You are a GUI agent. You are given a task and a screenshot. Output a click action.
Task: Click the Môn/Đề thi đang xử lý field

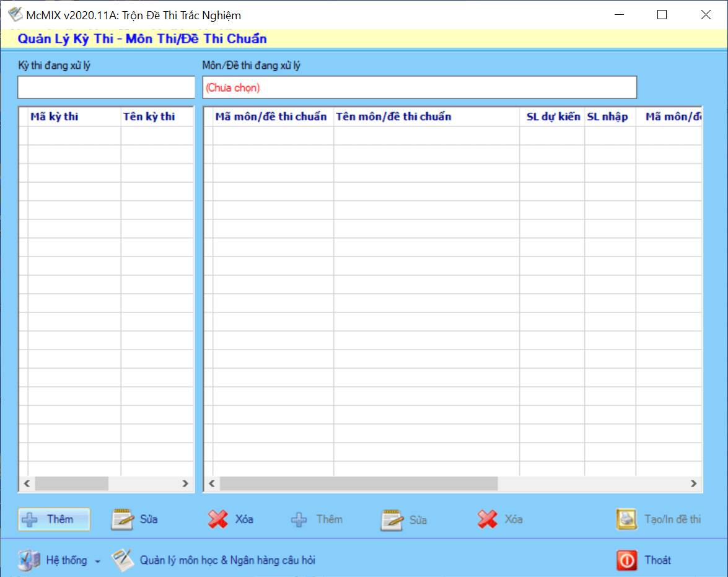coord(419,87)
